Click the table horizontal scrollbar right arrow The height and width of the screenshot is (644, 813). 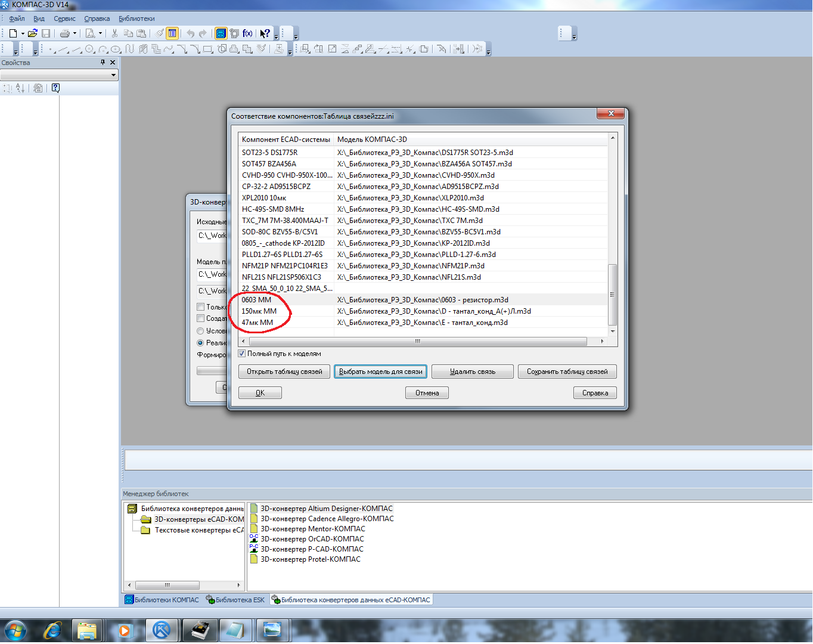(602, 342)
